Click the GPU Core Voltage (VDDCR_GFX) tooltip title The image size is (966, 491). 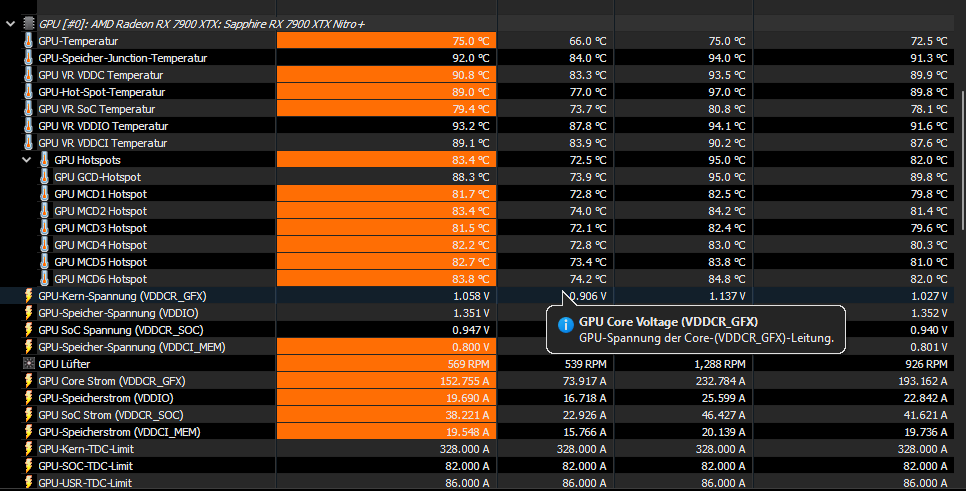(x=668, y=322)
